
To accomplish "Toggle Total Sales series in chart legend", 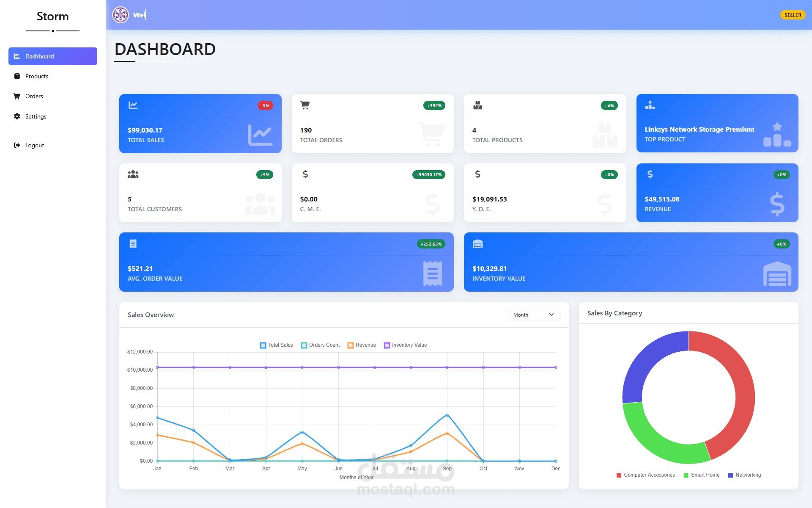I will 276,345.
